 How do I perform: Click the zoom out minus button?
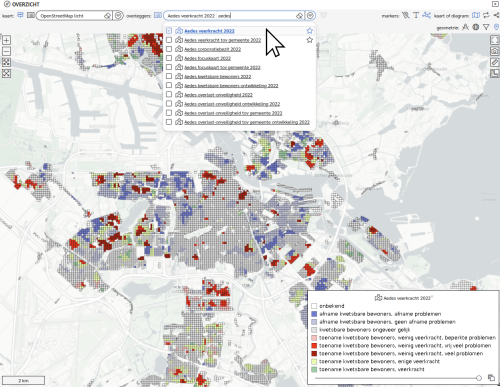6,51
